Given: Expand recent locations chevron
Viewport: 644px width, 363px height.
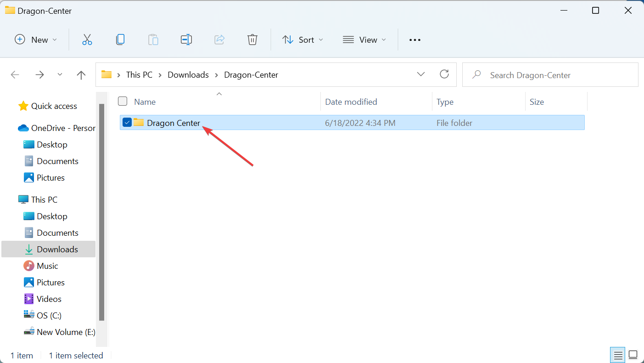Looking at the screenshot, I should tap(60, 74).
